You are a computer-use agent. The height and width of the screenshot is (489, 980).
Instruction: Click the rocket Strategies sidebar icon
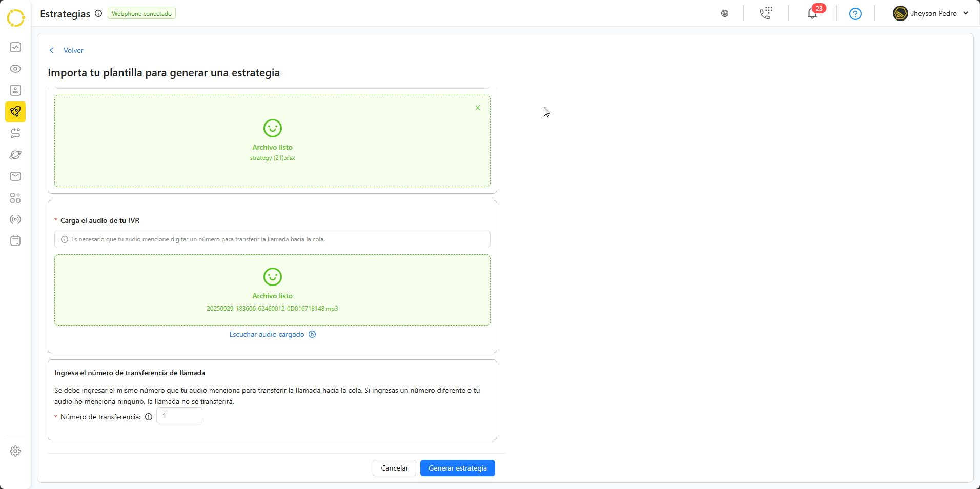click(x=15, y=112)
